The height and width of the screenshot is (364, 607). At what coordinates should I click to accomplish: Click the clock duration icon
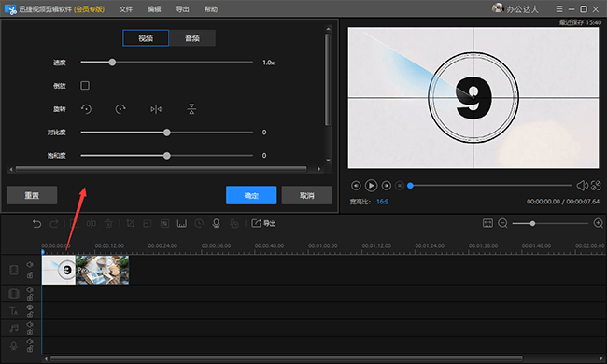coord(199,224)
